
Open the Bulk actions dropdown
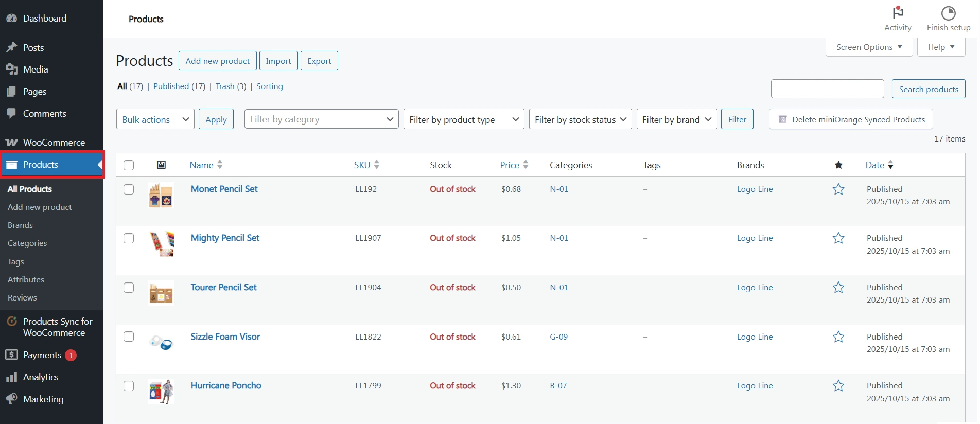155,119
